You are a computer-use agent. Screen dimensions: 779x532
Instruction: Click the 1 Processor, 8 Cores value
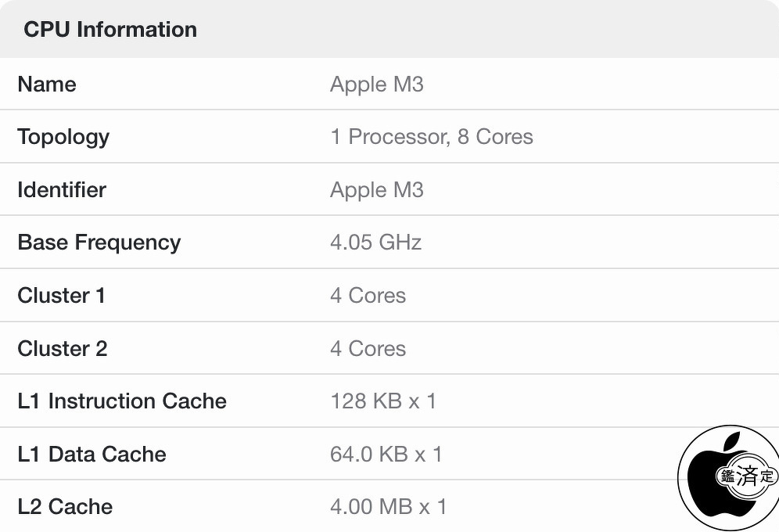431,137
